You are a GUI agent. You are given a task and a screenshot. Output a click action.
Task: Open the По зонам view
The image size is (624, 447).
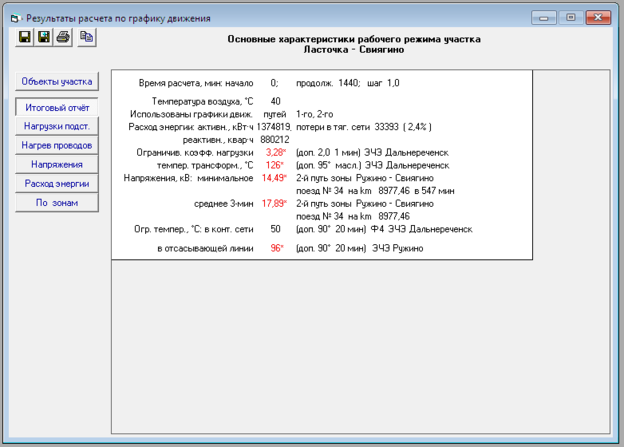[x=57, y=203]
